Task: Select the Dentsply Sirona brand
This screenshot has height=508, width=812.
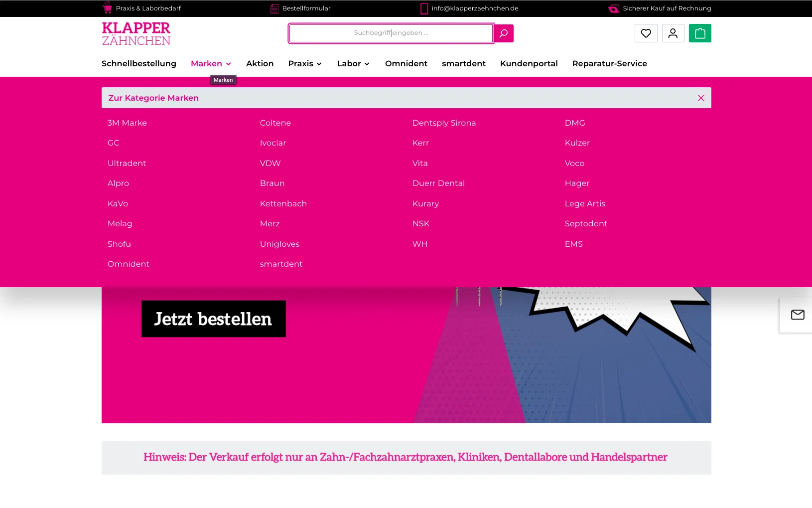Action: coord(444,123)
